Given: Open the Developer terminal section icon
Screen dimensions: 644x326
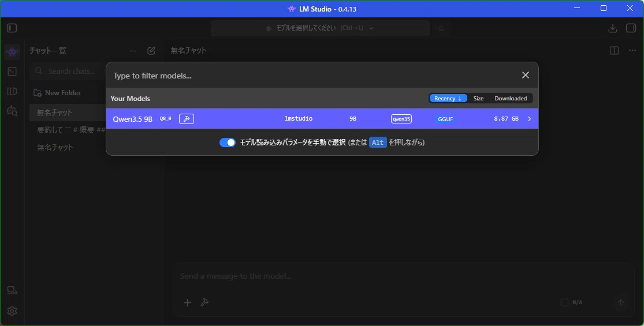Looking at the screenshot, I should [12, 72].
